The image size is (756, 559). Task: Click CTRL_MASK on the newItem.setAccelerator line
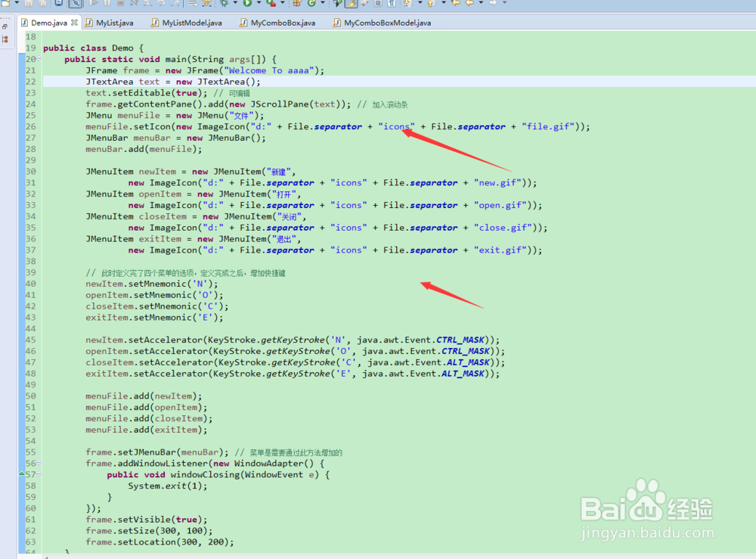tap(460, 340)
